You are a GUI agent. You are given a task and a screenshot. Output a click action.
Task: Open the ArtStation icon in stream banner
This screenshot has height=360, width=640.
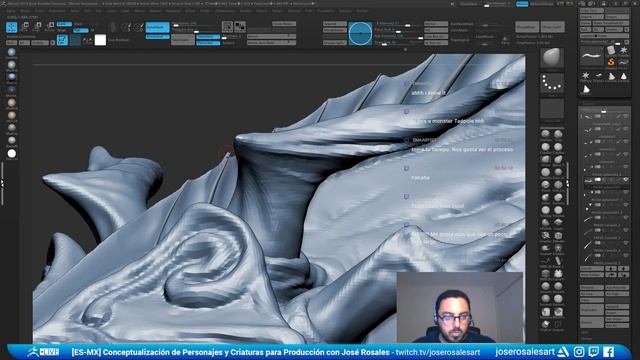tap(563, 351)
